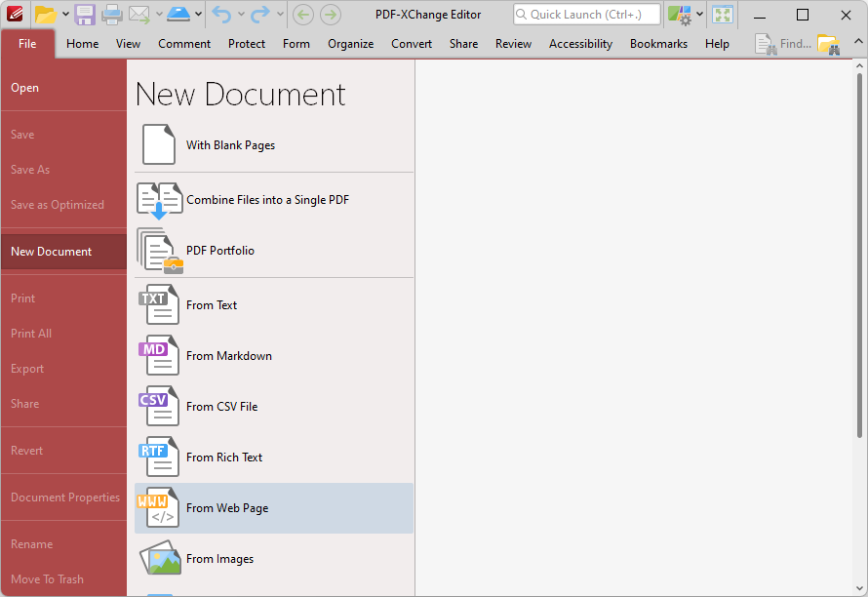Image resolution: width=868 pixels, height=597 pixels.
Task: Click the Combine Files icon
Action: click(159, 201)
